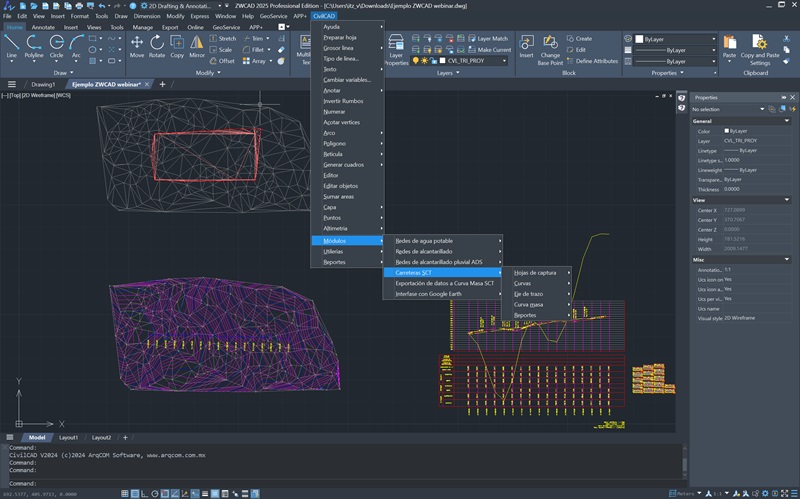The width and height of the screenshot is (800, 499).
Task: Click the Edit block button
Action: click(576, 49)
